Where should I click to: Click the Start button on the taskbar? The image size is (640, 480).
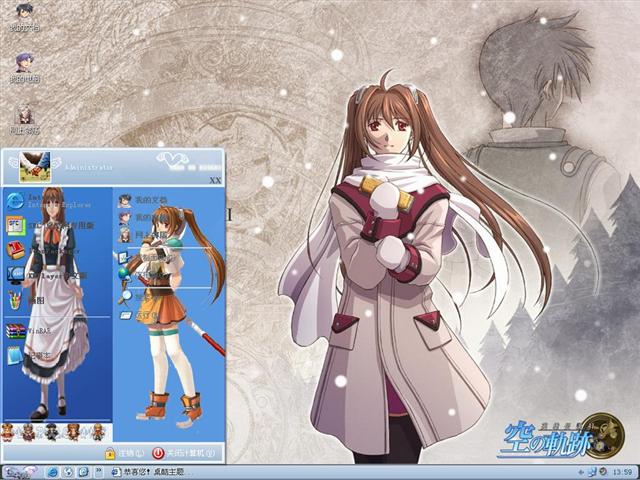click(20, 472)
